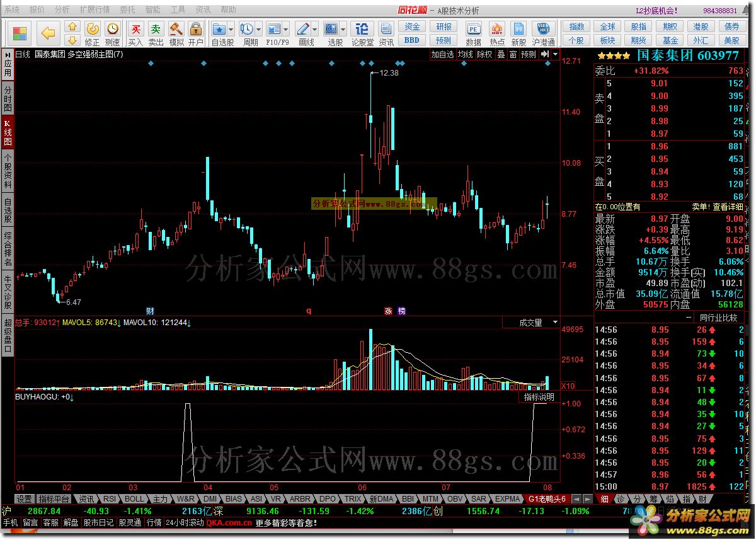Click the 加自选 add-to-watchlist button

442,55
